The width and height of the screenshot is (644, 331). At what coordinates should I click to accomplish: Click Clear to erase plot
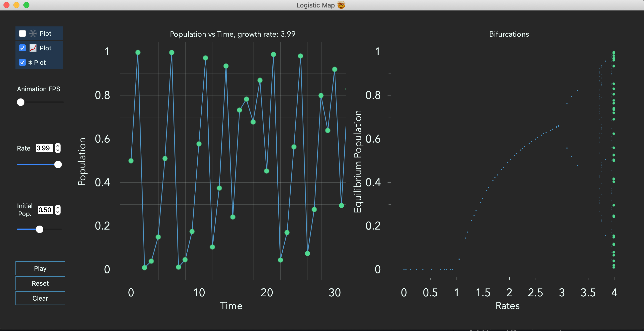(41, 299)
